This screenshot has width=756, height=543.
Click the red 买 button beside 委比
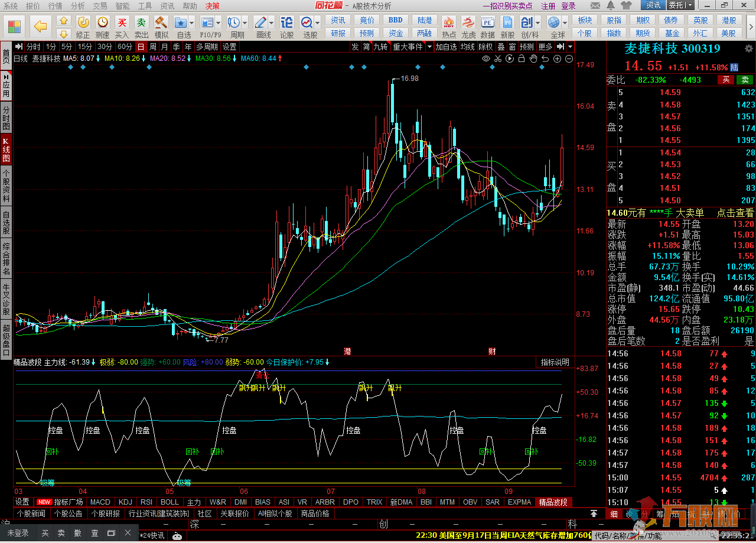point(726,80)
